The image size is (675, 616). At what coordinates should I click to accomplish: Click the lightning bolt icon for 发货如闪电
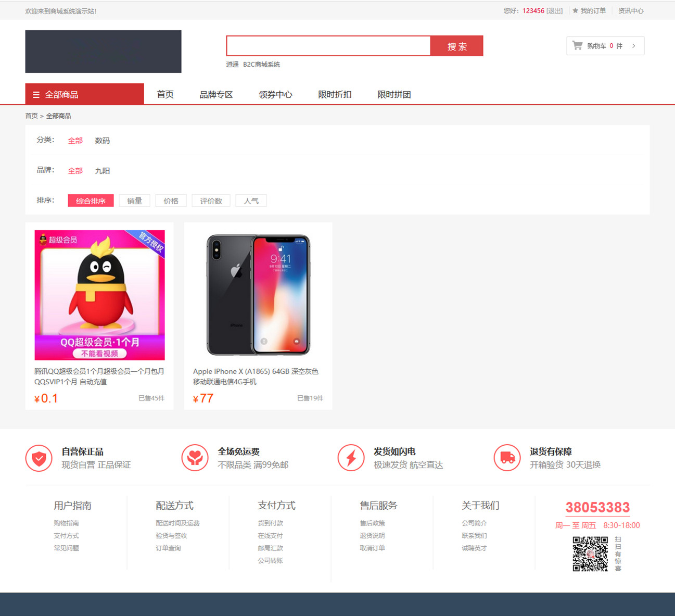[351, 458]
